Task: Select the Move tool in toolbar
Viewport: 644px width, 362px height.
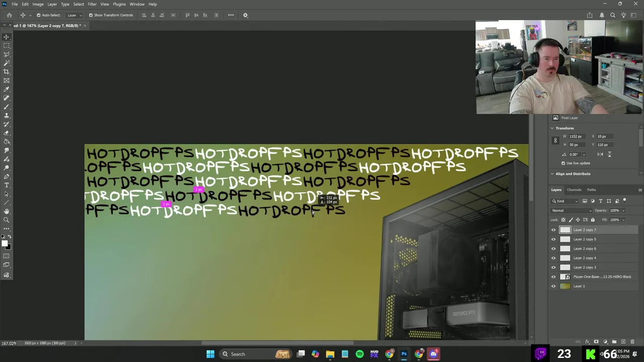Action: (x=7, y=37)
